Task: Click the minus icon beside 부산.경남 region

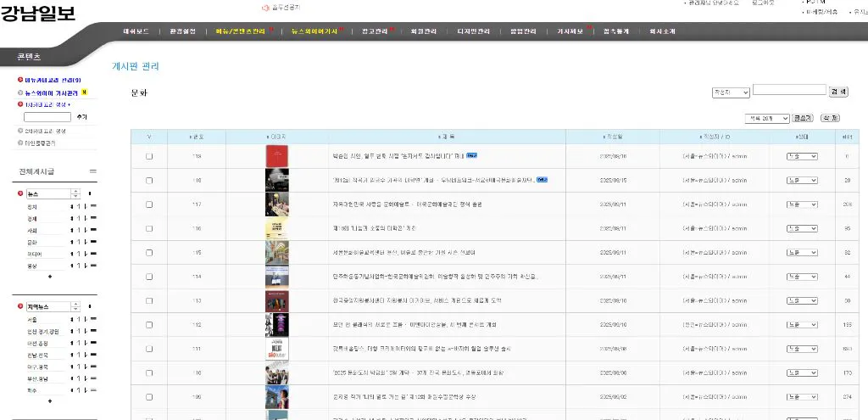Action: tap(93, 379)
